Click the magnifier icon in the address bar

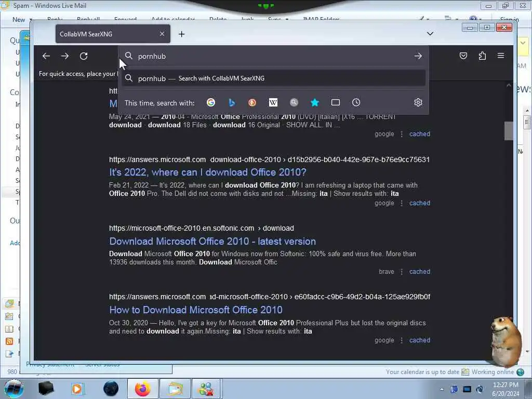tap(129, 56)
